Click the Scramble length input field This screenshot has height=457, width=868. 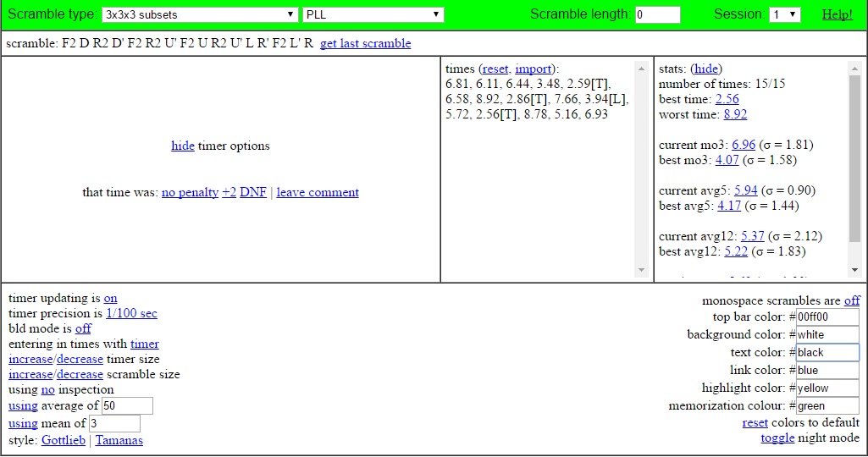(658, 15)
